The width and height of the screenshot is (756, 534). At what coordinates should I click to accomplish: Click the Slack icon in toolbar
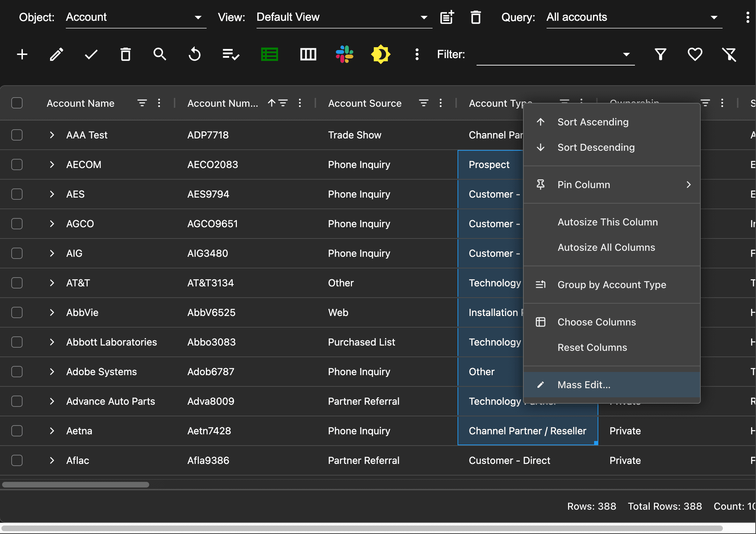pos(344,55)
